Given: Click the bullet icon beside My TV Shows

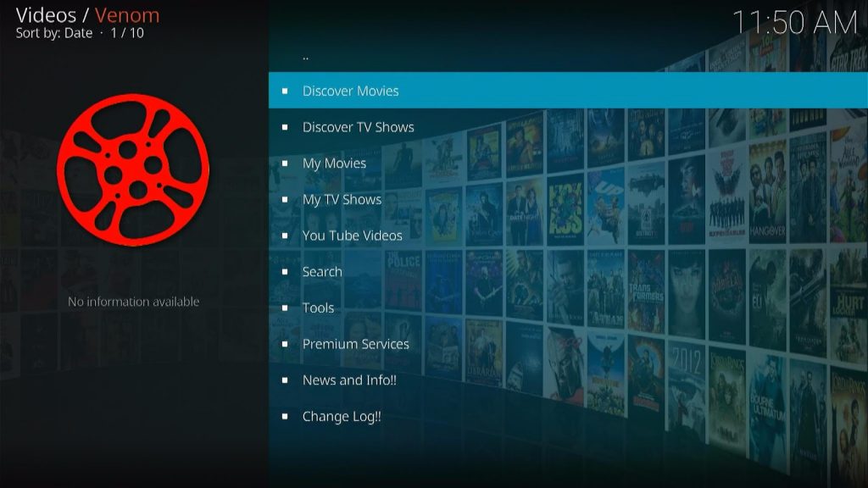Looking at the screenshot, I should click(x=285, y=199).
